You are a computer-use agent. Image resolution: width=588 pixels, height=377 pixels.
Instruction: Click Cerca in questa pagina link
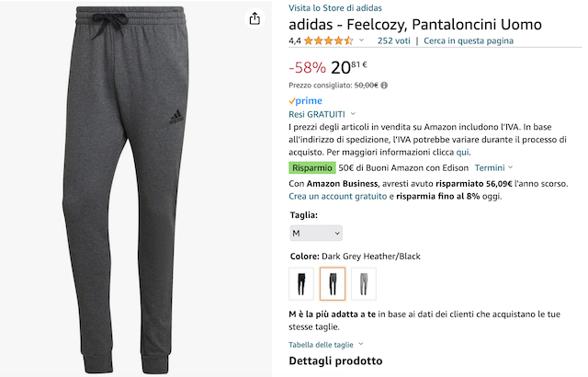coord(468,40)
